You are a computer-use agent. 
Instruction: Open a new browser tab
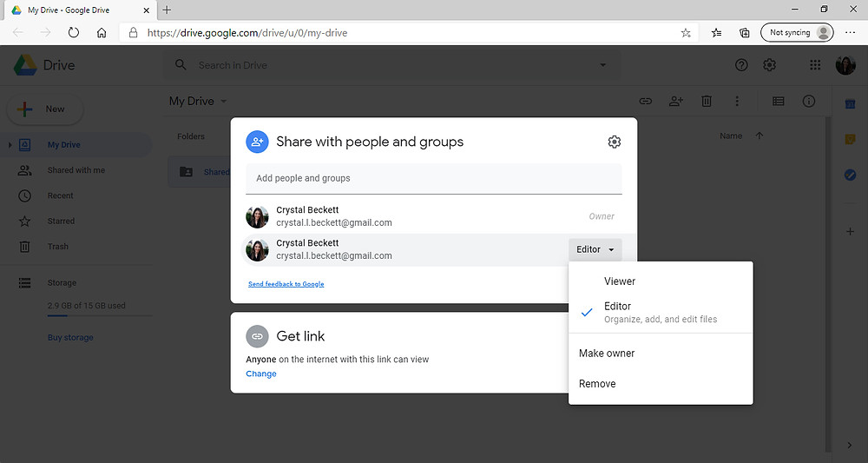167,10
